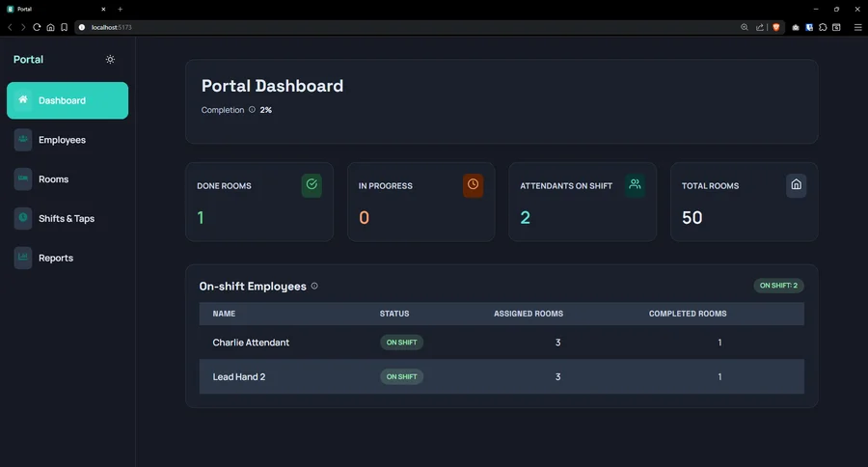Navigate to Shifts & Taps
This screenshot has height=467, width=868.
(67, 218)
